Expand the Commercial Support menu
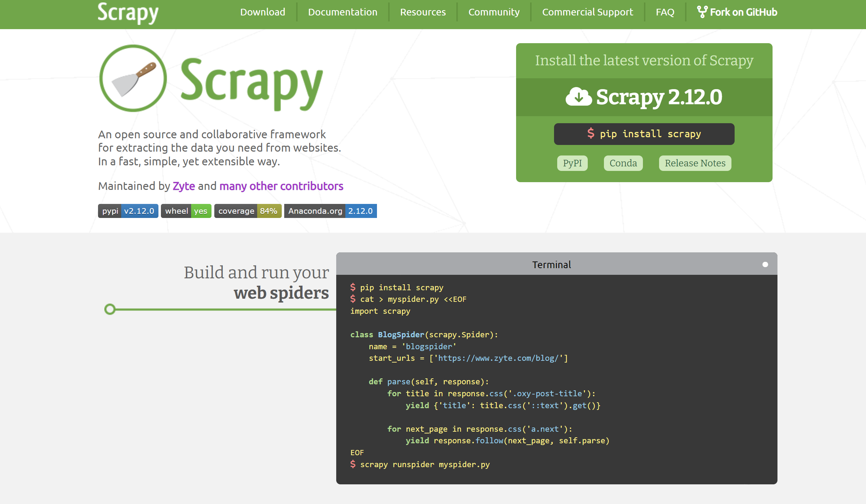The width and height of the screenshot is (866, 504). tap(588, 12)
